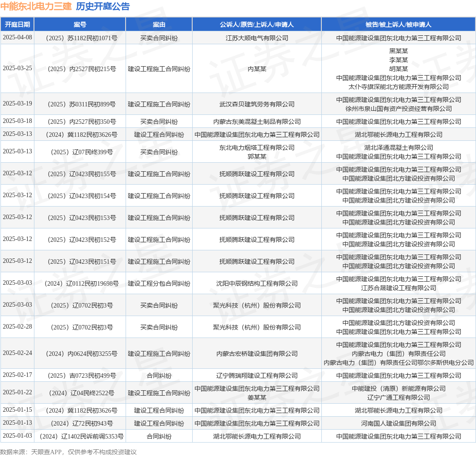Image resolution: width=476 pixels, height=456 pixels.
Task: Select plaintiff 内蒙古东美混凝土制品有限公司
Action: [257, 122]
